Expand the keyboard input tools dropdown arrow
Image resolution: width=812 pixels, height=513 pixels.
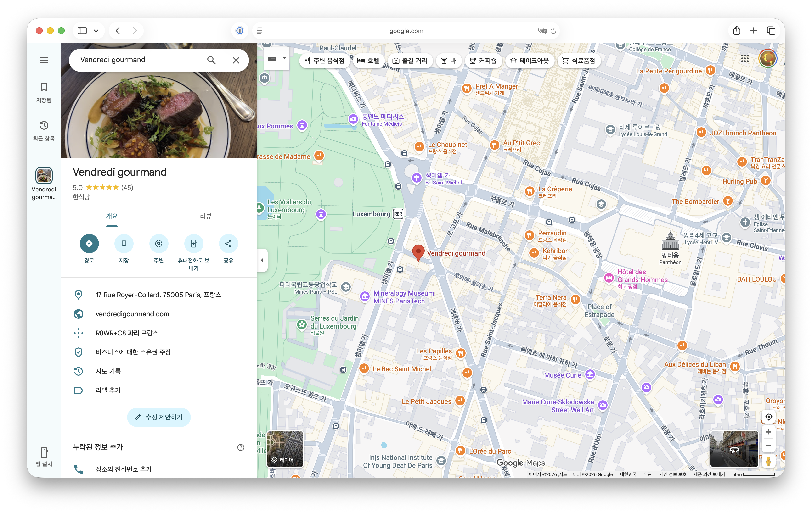pos(284,58)
